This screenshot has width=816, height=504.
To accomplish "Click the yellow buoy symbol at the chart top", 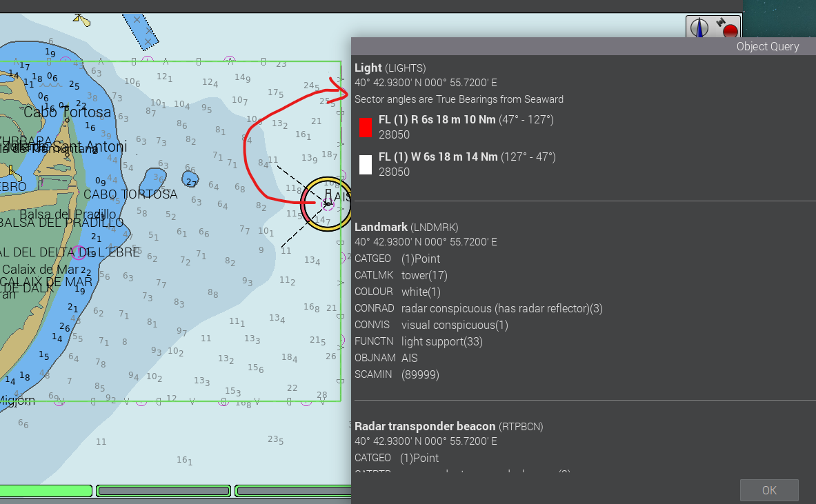I will 81,20.
